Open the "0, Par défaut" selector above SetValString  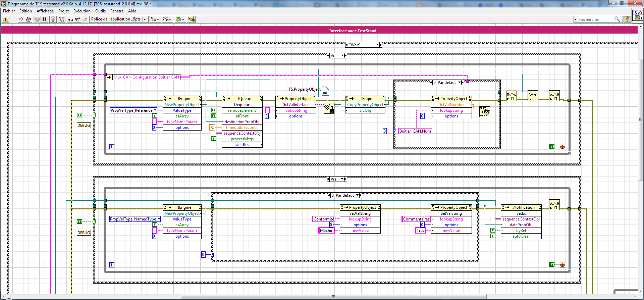tap(358, 195)
